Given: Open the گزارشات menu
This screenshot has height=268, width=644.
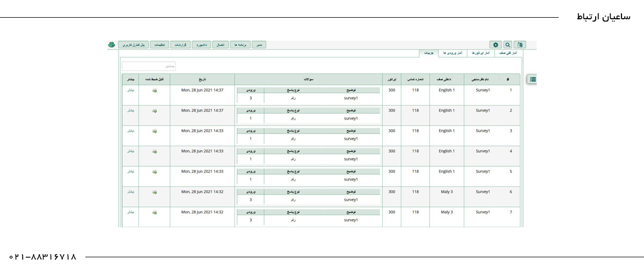Looking at the screenshot, I should click(x=181, y=45).
